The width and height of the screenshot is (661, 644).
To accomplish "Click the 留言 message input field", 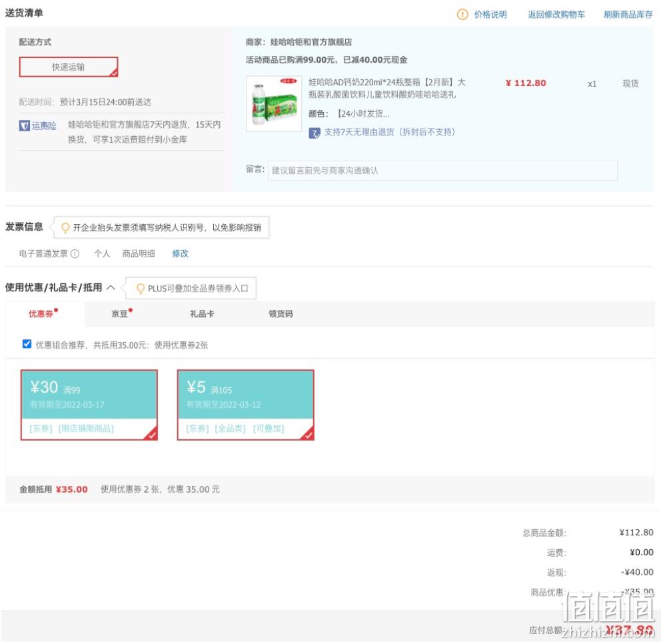I will tap(442, 171).
